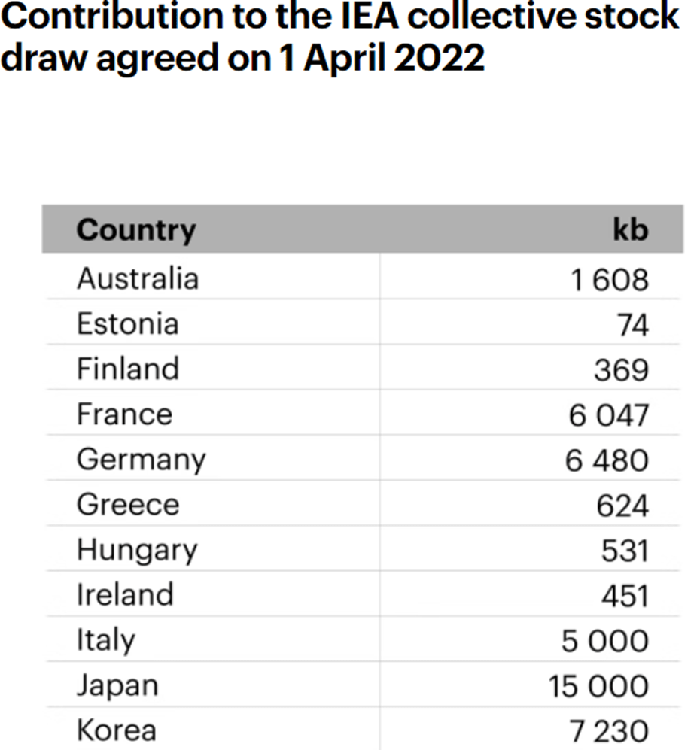The height and width of the screenshot is (750, 700).
Task: Click the Country column header
Action: (135, 230)
